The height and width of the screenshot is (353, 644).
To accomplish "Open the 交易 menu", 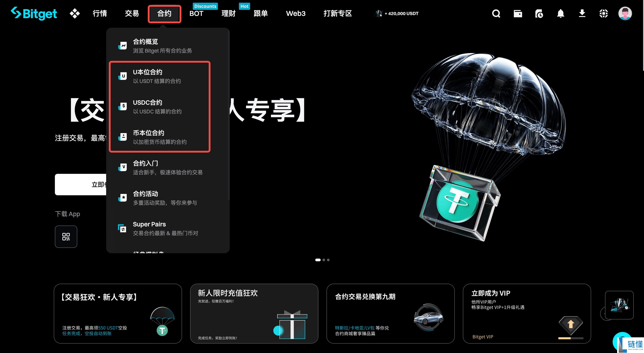I will 132,13.
